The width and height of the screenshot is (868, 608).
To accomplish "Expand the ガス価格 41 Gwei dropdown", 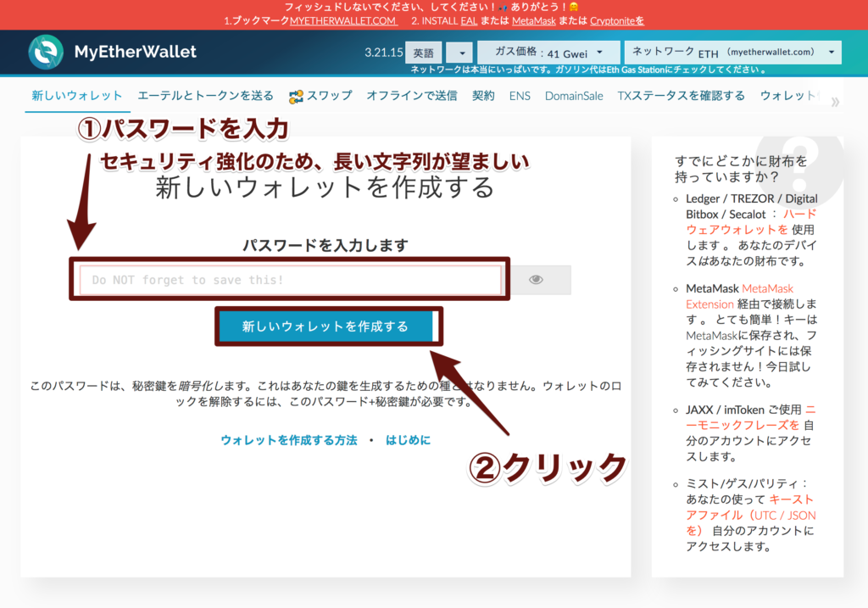I will (x=548, y=53).
